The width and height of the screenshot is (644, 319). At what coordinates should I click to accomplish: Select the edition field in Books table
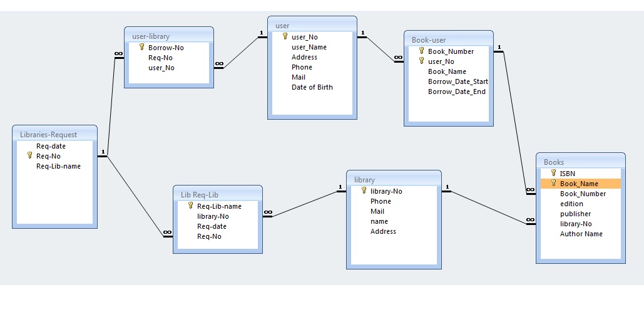pos(571,204)
